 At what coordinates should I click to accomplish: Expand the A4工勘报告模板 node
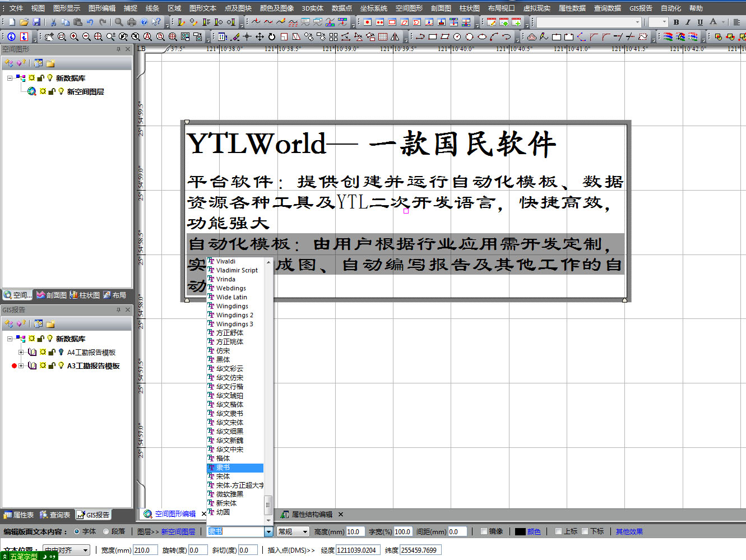coord(21,352)
